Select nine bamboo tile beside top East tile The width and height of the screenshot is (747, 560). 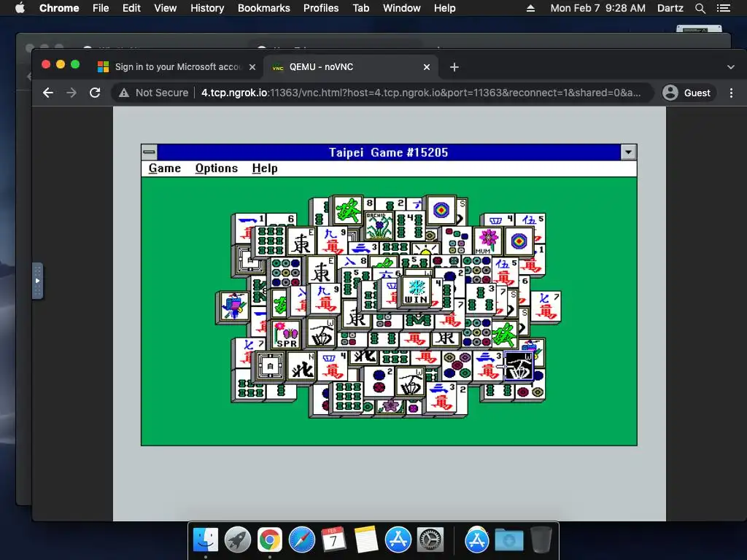click(271, 241)
